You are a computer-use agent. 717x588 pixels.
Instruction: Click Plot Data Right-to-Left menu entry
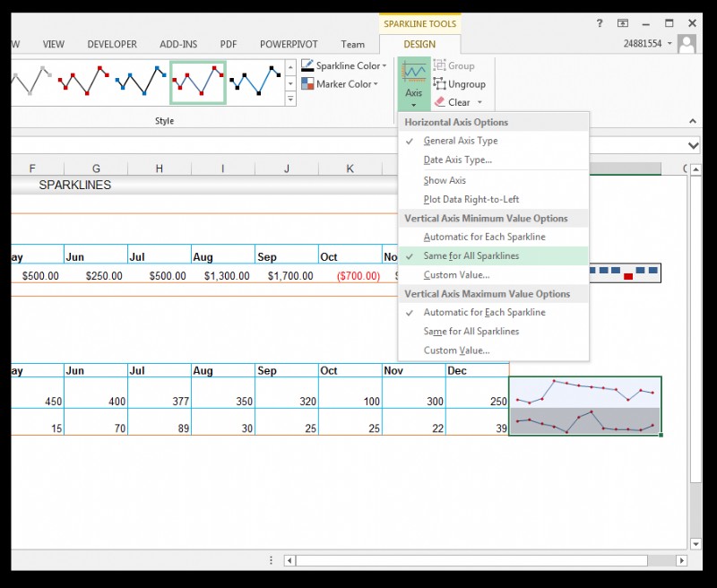471,200
